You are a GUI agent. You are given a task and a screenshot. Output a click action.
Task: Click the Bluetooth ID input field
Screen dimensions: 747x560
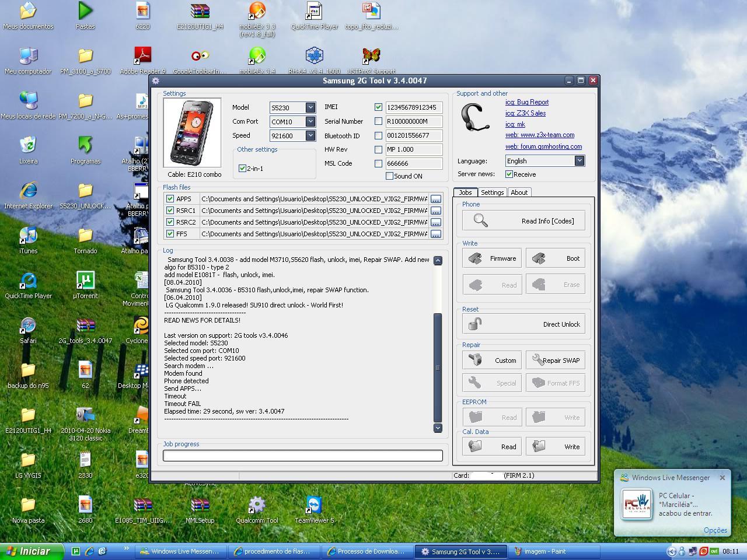[414, 135]
